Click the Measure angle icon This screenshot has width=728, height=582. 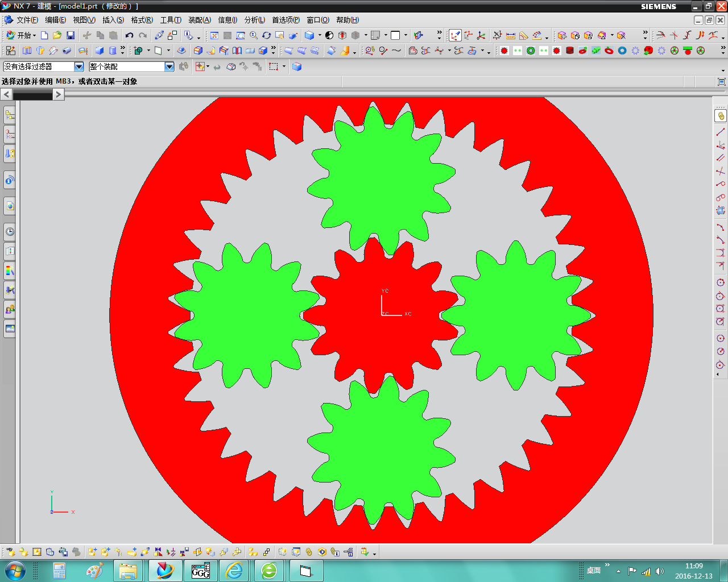524,35
